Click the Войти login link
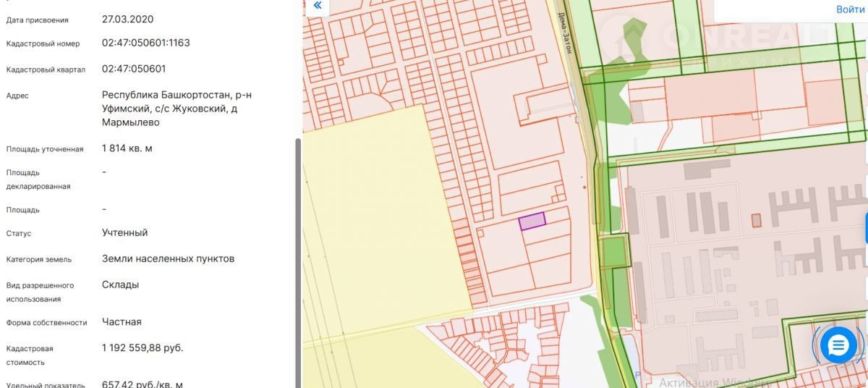This screenshot has height=388, width=868. (x=850, y=9)
